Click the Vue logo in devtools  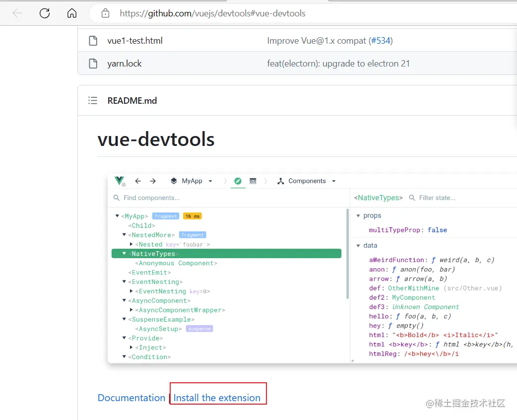(120, 181)
